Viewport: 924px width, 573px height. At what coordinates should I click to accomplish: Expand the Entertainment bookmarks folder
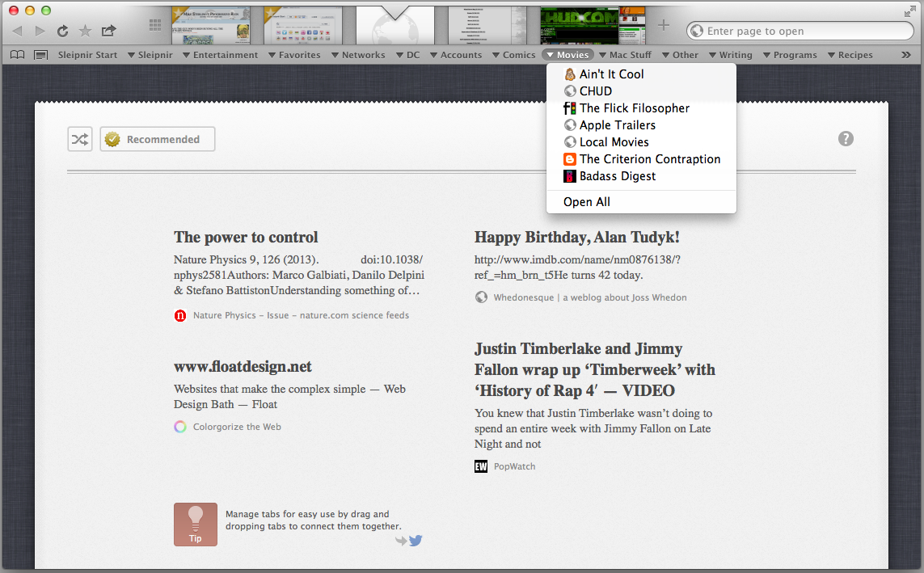[x=221, y=55]
